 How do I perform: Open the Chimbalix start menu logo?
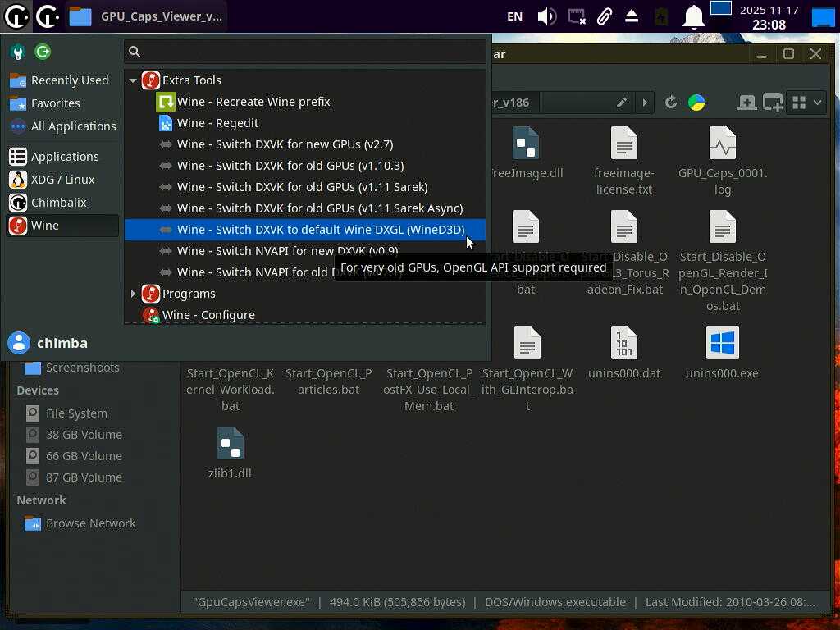pyautogui.click(x=16, y=16)
